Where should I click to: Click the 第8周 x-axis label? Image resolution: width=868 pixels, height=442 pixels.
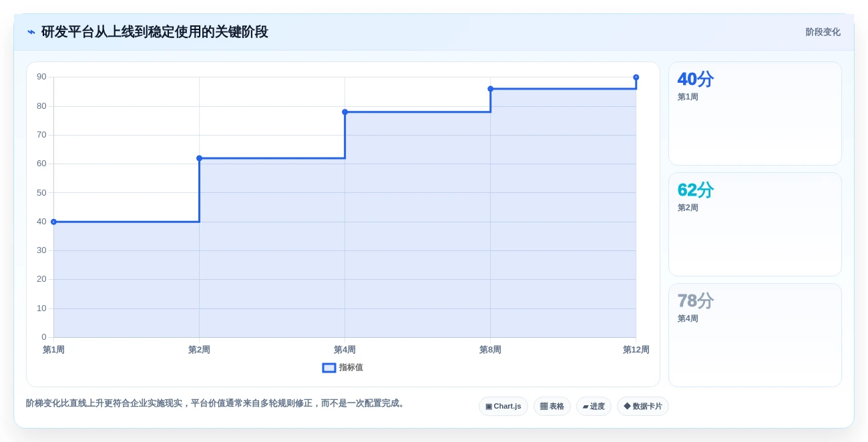tap(490, 350)
